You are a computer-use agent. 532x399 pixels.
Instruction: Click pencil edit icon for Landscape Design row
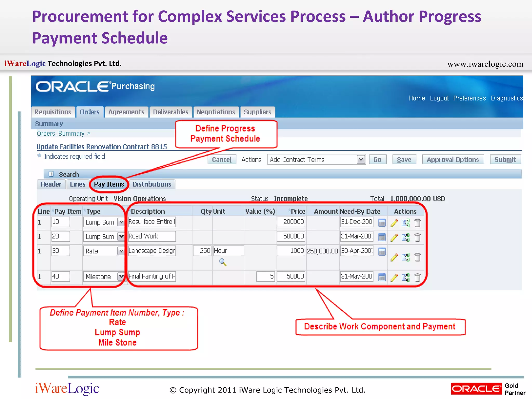pos(394,257)
